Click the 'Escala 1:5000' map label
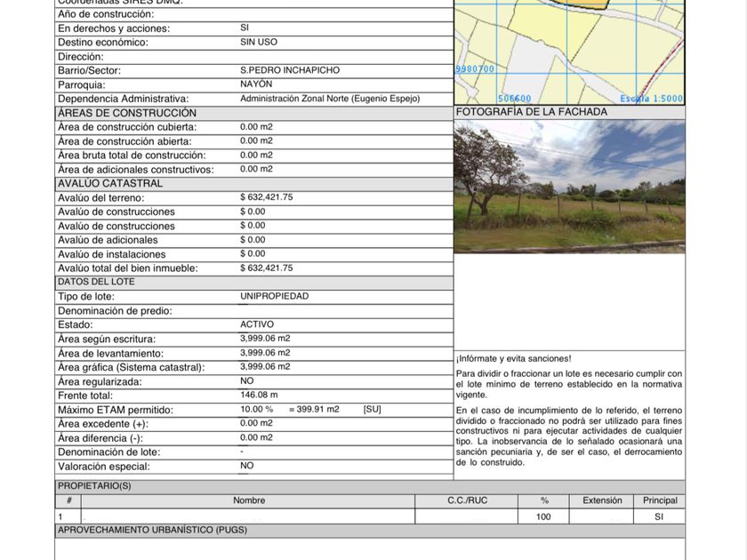The height and width of the screenshot is (560, 747). point(651,99)
